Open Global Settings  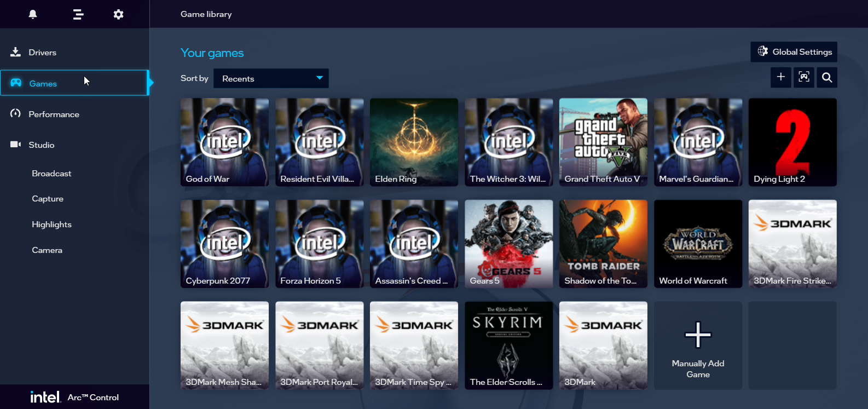794,51
